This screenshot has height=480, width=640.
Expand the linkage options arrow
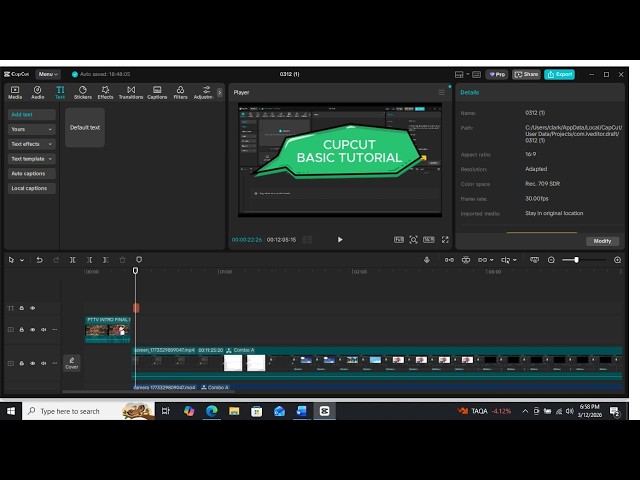[x=491, y=260]
